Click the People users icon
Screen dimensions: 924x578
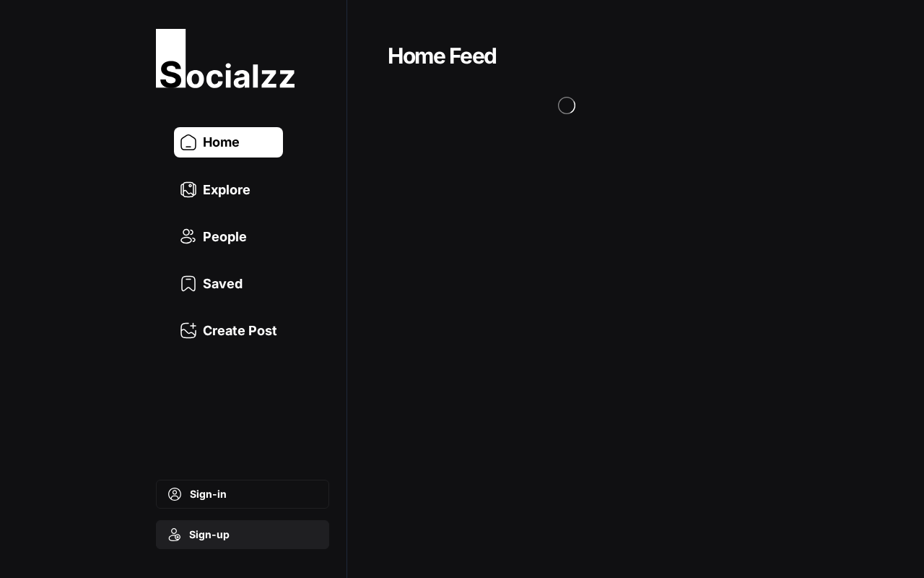tap(188, 236)
